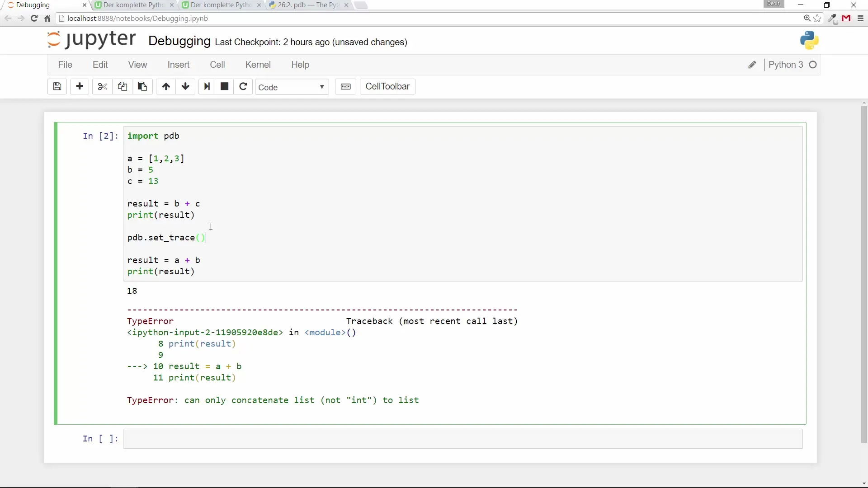The width and height of the screenshot is (868, 488).
Task: Click the Jupyter logo
Action: 91,40
